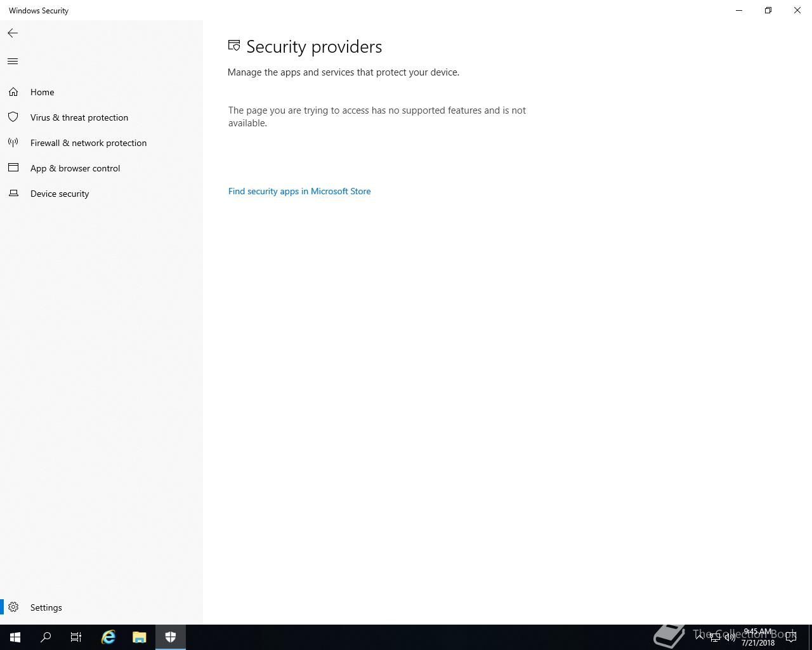Open Device security page
812x650 pixels.
101,194
